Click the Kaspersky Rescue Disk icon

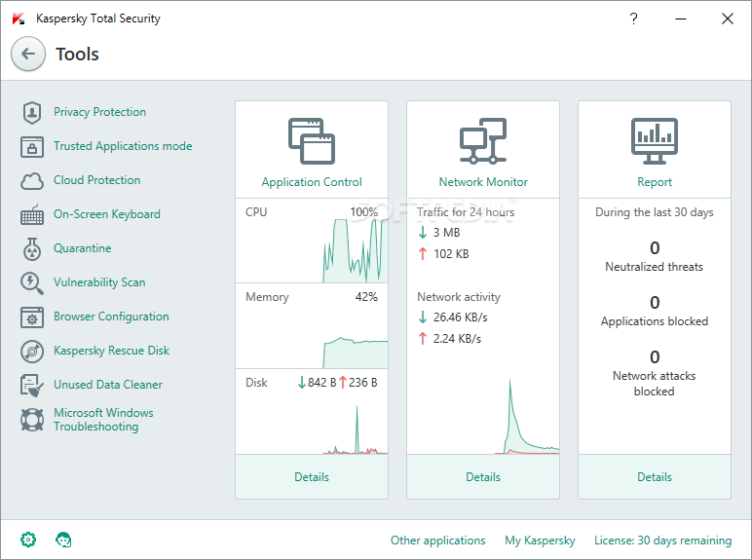[32, 352]
